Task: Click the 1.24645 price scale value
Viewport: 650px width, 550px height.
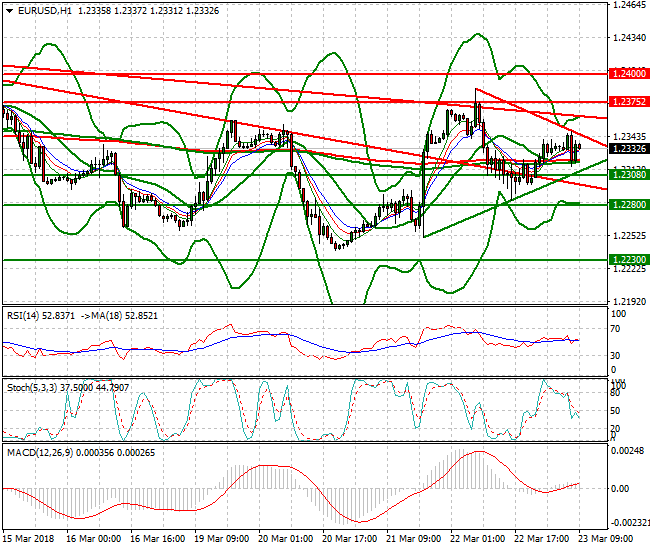Action: [x=630, y=5]
